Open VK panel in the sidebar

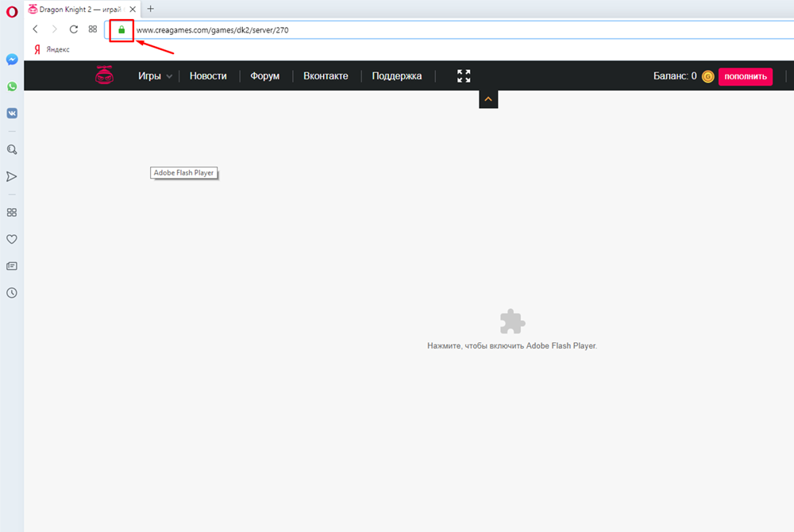[x=12, y=113]
